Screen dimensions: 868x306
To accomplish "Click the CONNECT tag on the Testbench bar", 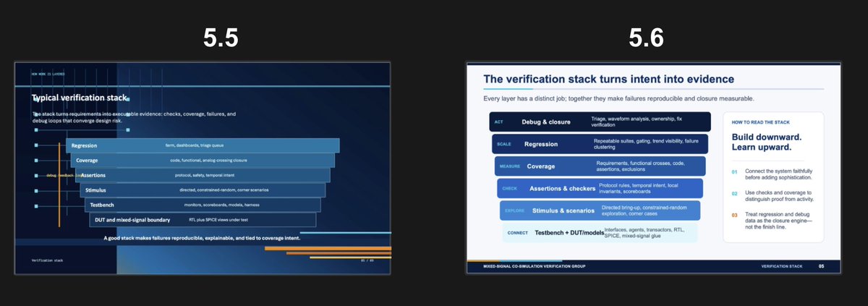I will (518, 233).
